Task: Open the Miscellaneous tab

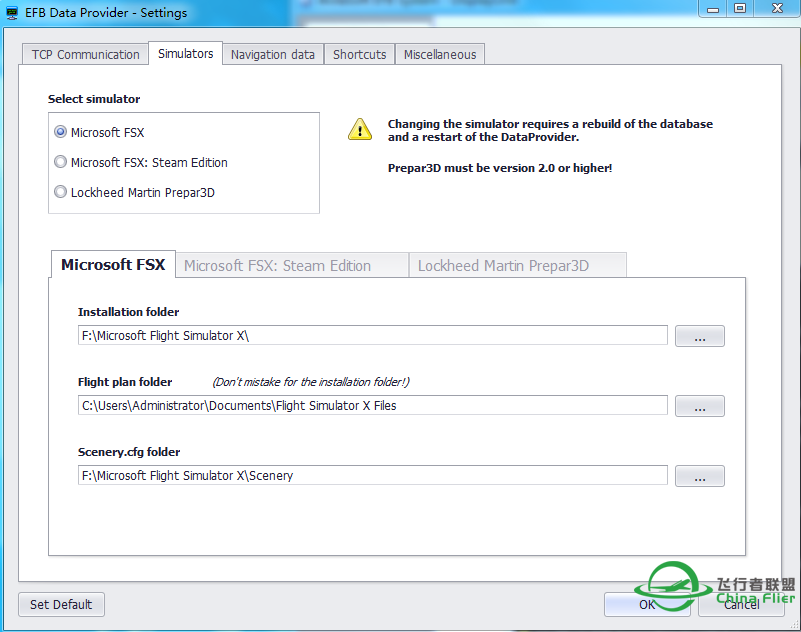Action: pyautogui.click(x=440, y=54)
